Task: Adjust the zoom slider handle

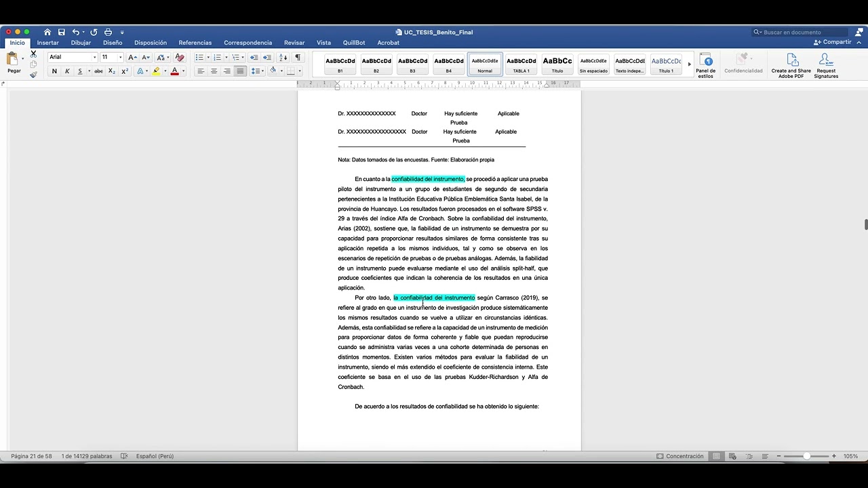Action: (x=806, y=456)
